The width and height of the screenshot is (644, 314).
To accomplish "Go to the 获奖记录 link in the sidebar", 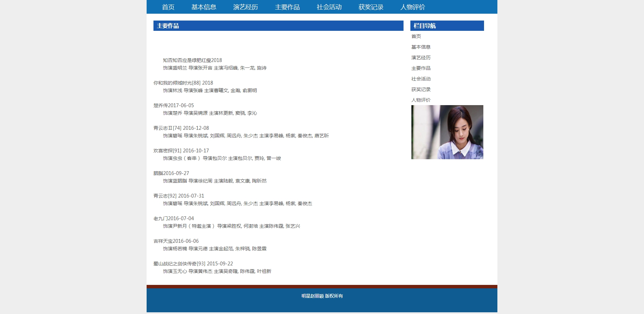I will (x=421, y=89).
